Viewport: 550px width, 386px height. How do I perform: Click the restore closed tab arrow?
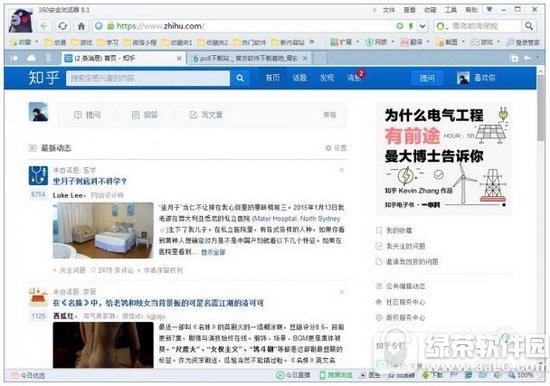click(x=527, y=58)
